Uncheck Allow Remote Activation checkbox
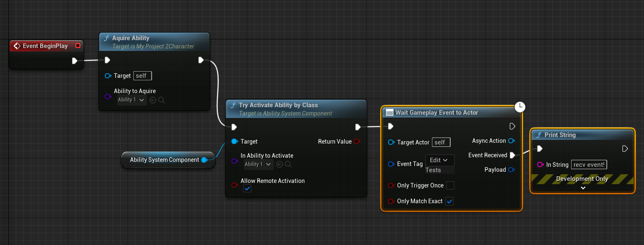The height and width of the screenshot is (245, 644). pos(247,189)
